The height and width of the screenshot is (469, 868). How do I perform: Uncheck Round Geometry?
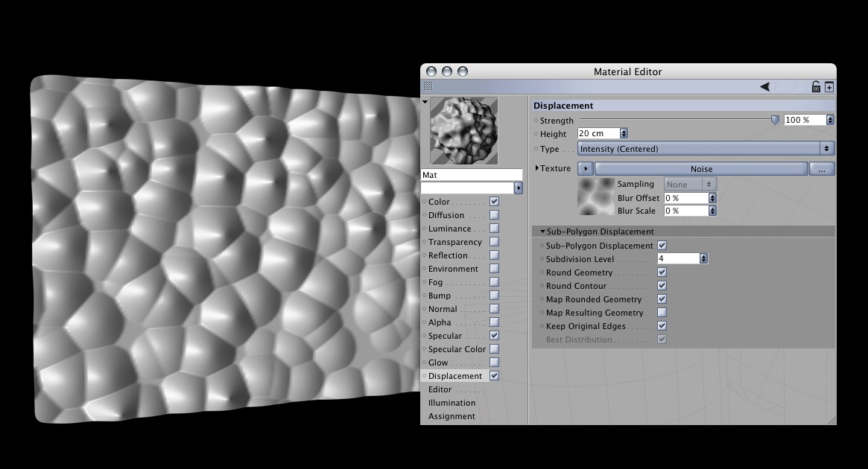point(662,272)
